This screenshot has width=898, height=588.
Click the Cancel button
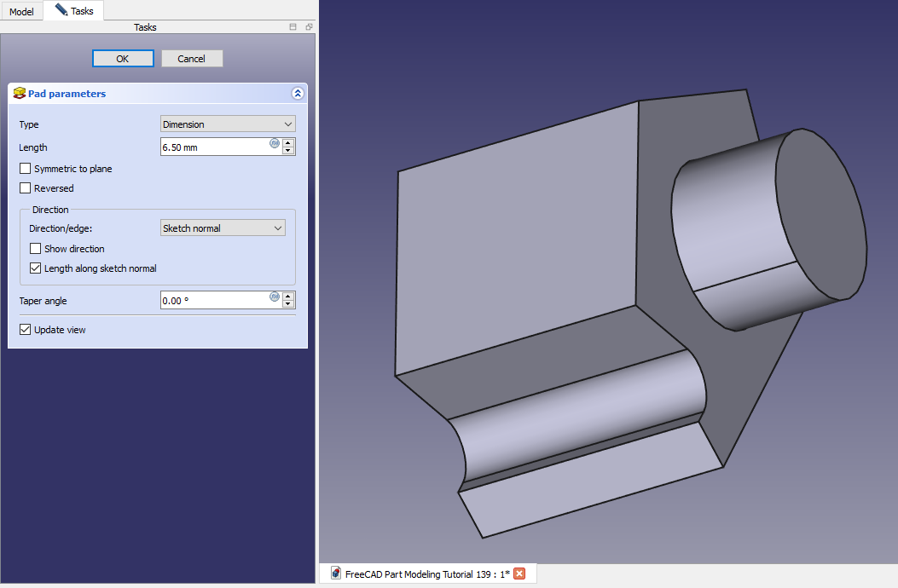coord(191,59)
